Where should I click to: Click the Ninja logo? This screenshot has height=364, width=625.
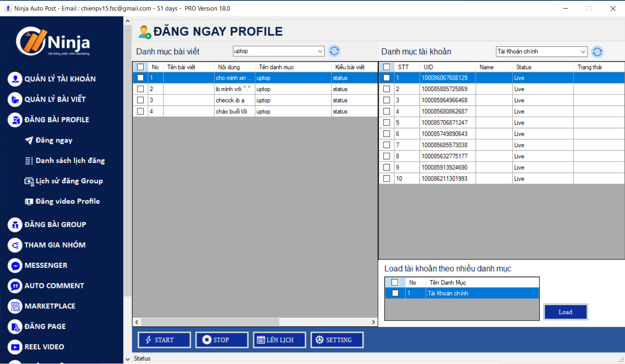53,41
